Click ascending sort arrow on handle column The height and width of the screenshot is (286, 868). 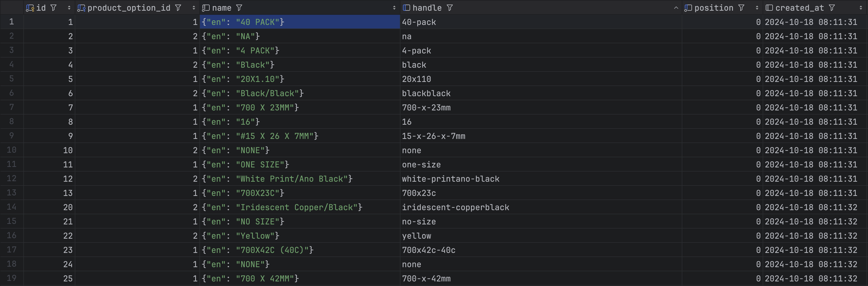676,8
